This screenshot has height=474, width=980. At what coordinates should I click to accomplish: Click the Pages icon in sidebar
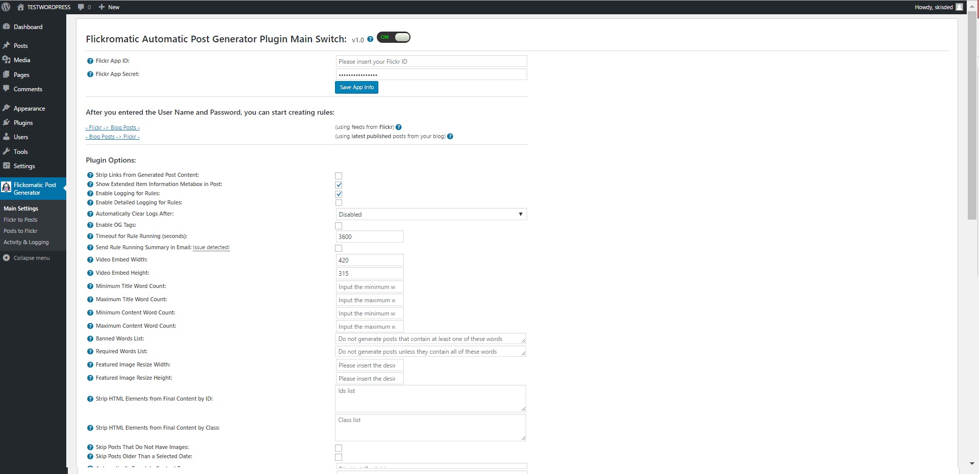(7, 74)
